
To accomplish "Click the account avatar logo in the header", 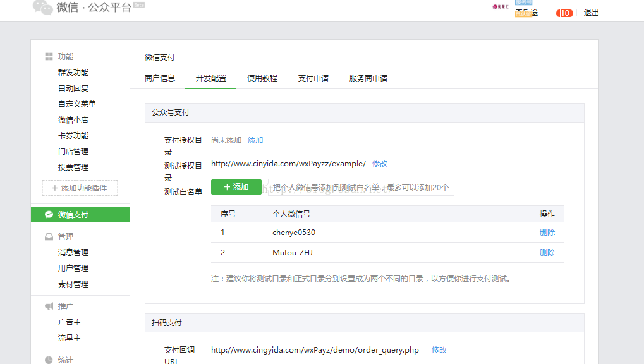I will pyautogui.click(x=500, y=7).
